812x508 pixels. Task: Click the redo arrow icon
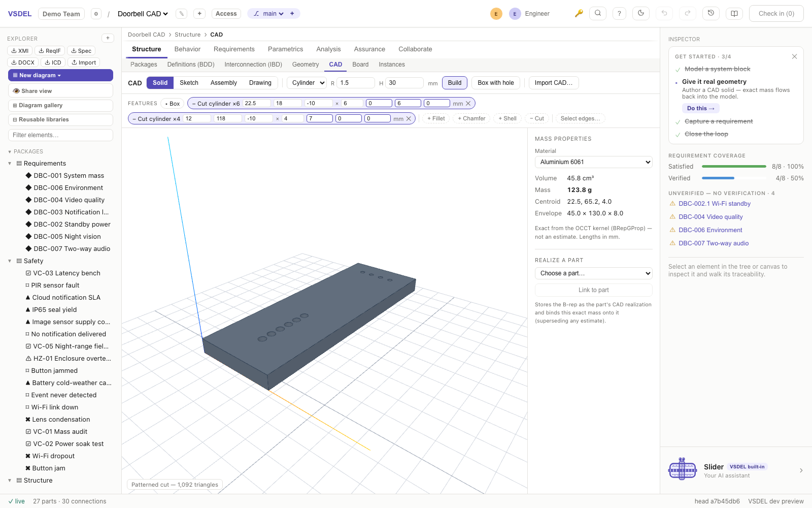point(688,14)
